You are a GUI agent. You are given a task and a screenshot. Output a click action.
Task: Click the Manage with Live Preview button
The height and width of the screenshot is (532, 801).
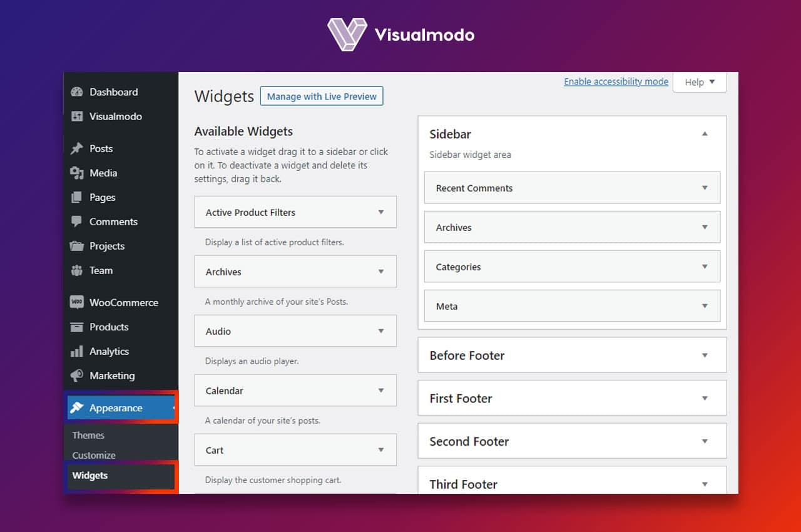(x=321, y=96)
